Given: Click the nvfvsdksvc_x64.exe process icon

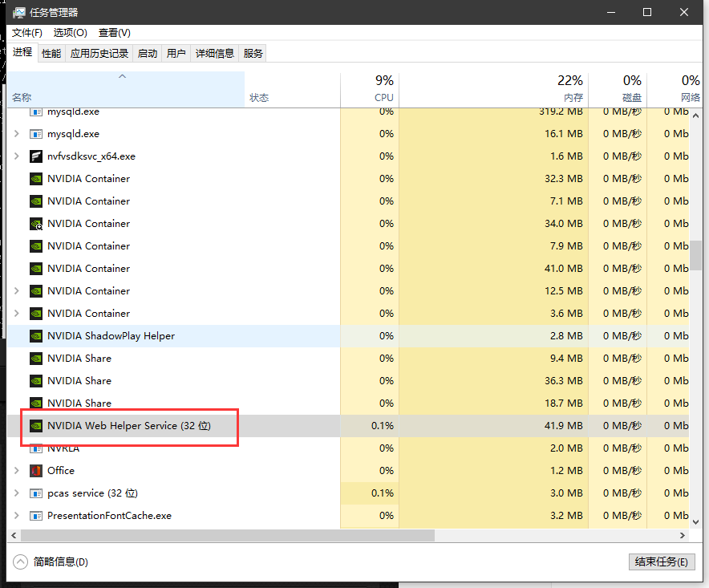Looking at the screenshot, I should click(36, 156).
